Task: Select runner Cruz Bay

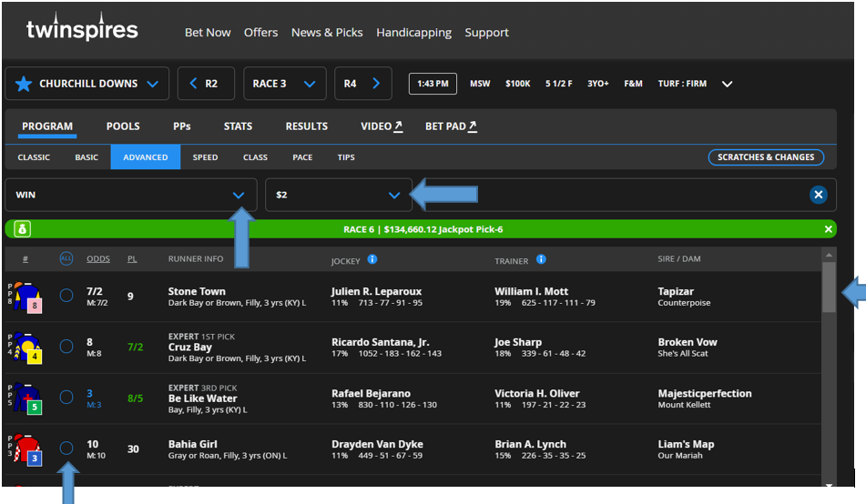Action: click(66, 346)
